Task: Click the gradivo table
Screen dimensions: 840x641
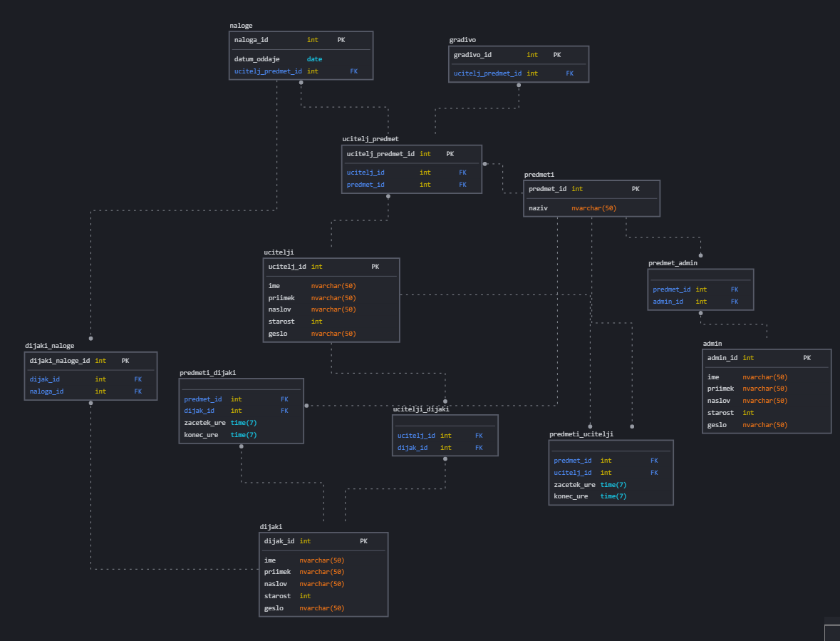Action: coord(518,63)
